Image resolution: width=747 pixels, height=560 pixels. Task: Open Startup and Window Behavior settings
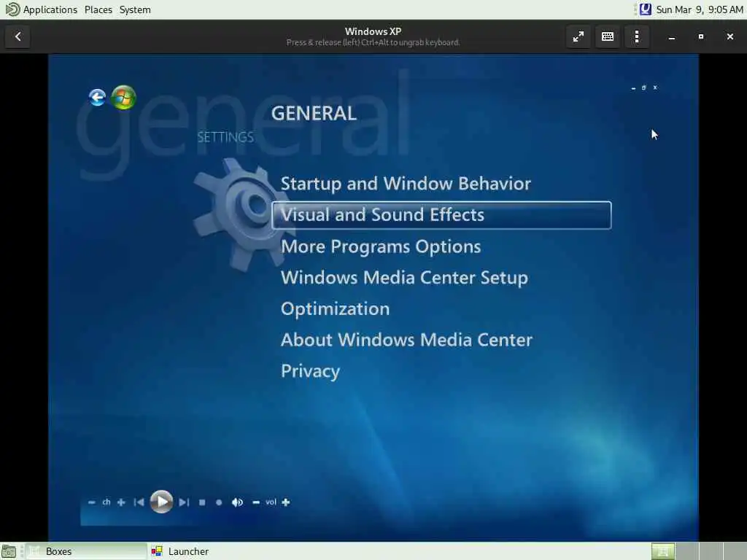[406, 184]
